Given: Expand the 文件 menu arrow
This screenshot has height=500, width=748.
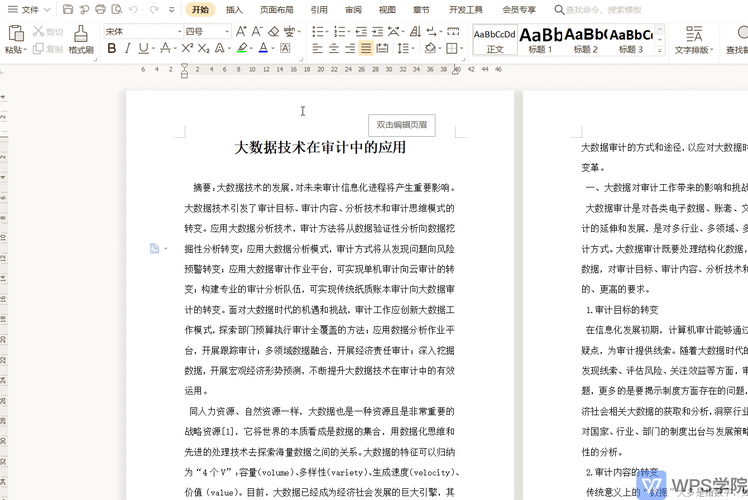Looking at the screenshot, I should (x=47, y=10).
